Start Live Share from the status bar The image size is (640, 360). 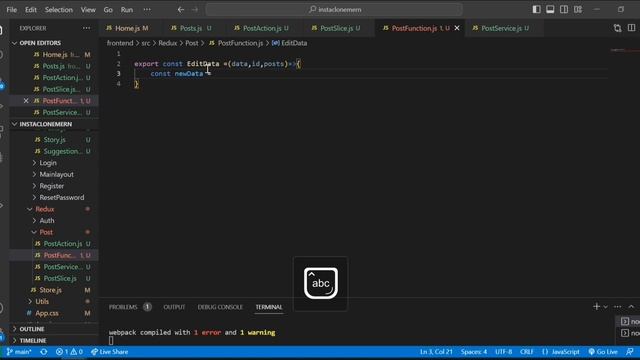coord(109,352)
